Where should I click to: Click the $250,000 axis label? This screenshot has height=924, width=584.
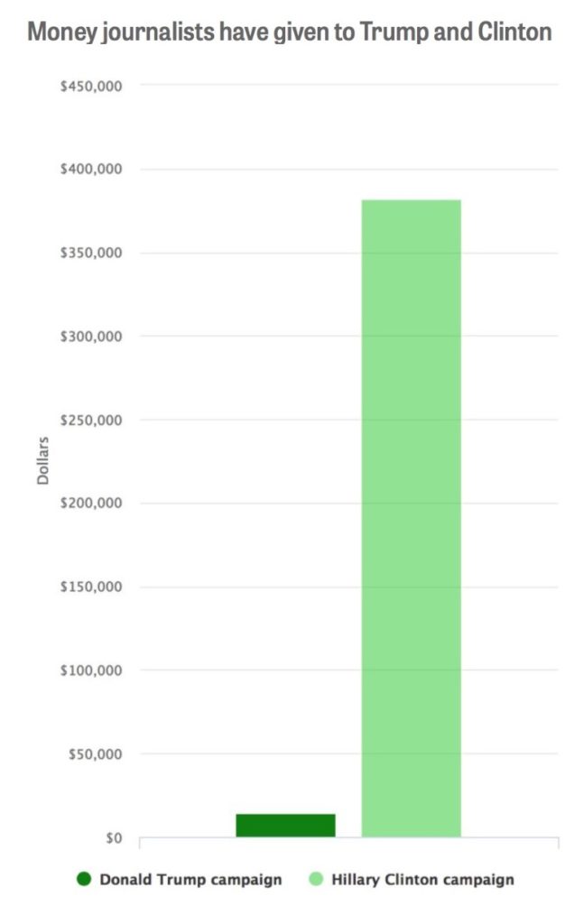pos(90,420)
